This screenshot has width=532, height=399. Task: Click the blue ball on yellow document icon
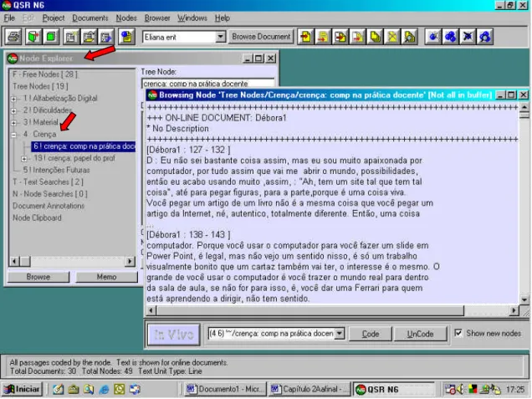(127, 36)
